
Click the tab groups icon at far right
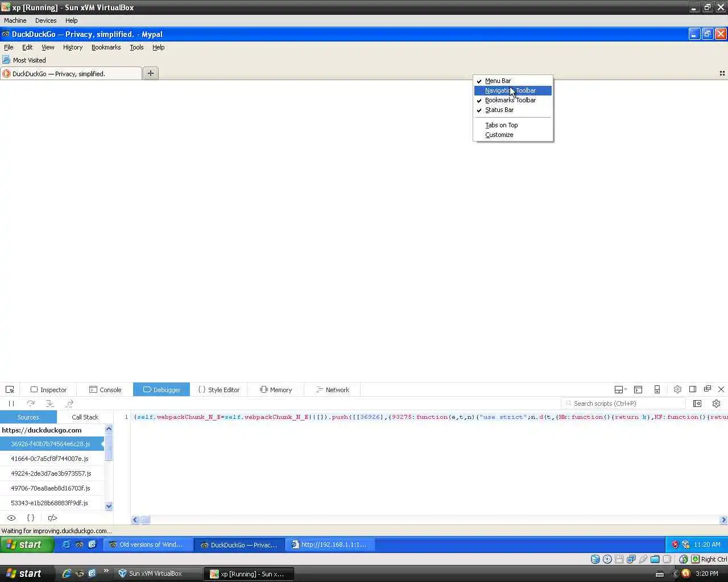722,73
